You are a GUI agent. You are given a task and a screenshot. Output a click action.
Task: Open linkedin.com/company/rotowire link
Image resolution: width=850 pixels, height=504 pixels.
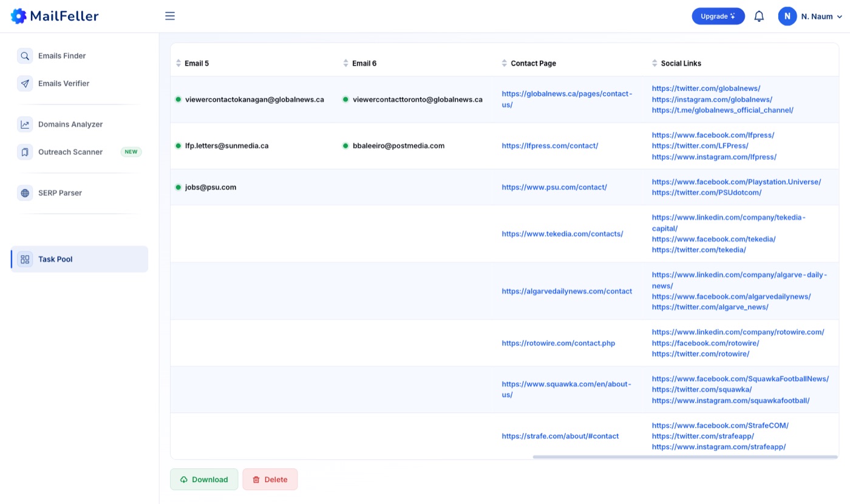click(738, 332)
